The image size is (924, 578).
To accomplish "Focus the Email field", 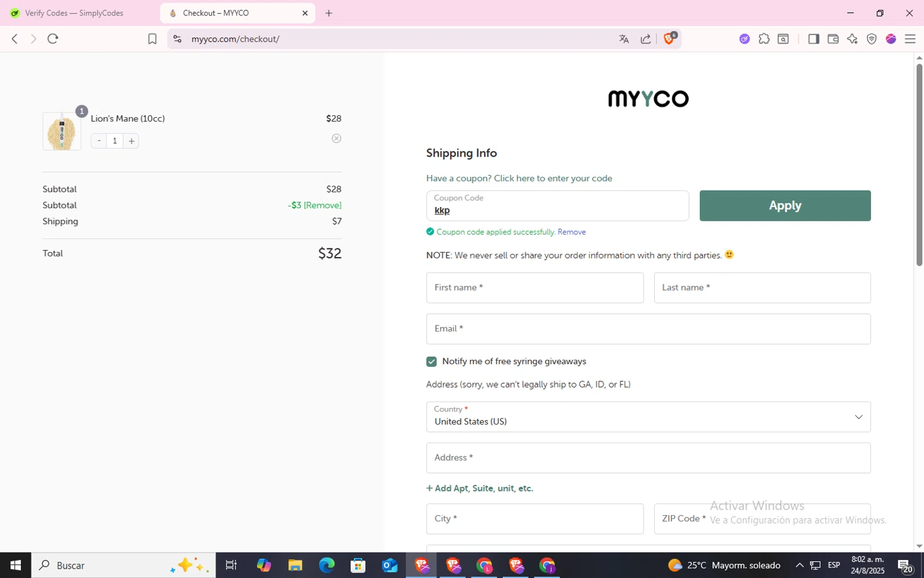I will click(x=648, y=329).
